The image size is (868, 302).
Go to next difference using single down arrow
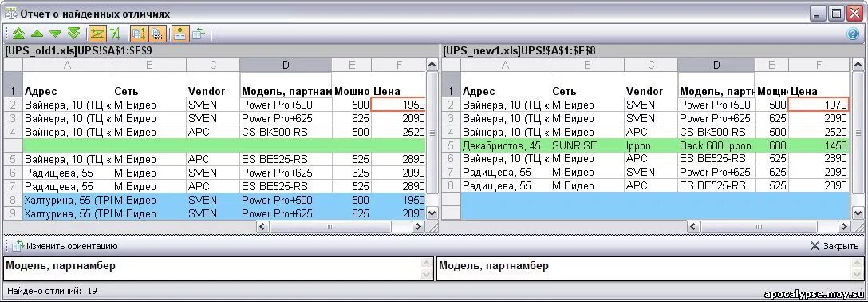pos(55,34)
